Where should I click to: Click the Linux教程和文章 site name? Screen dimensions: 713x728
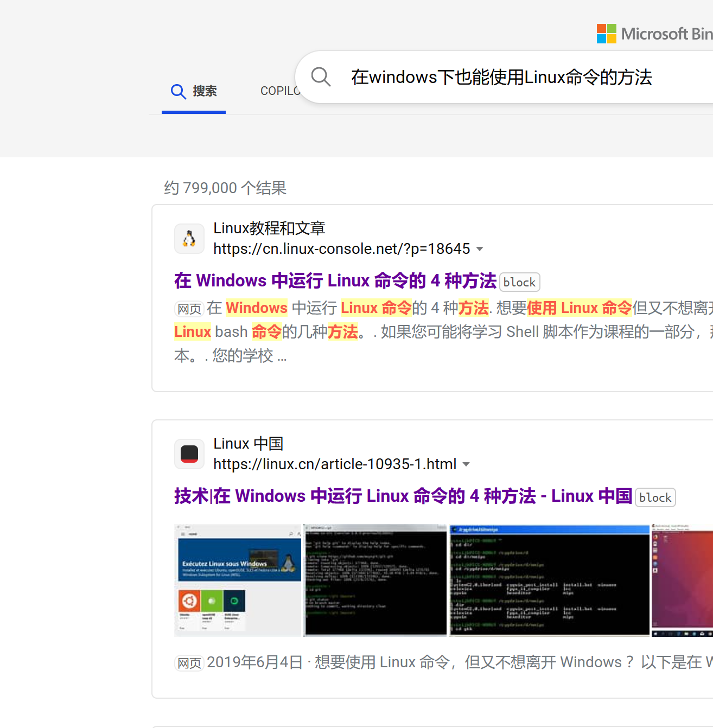269,228
